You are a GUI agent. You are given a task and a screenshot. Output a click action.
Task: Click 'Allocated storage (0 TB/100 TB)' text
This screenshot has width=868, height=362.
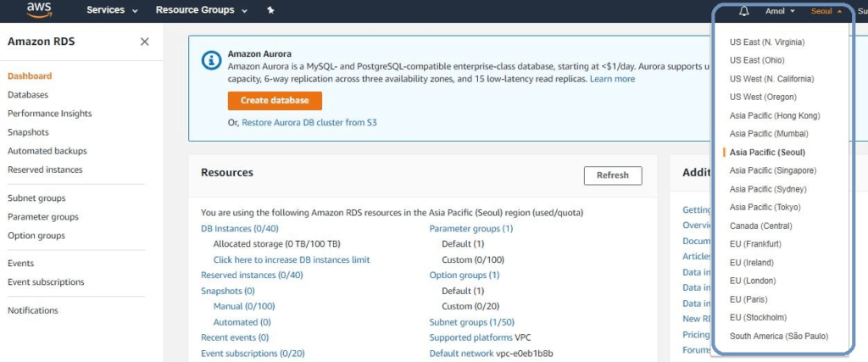click(x=277, y=244)
